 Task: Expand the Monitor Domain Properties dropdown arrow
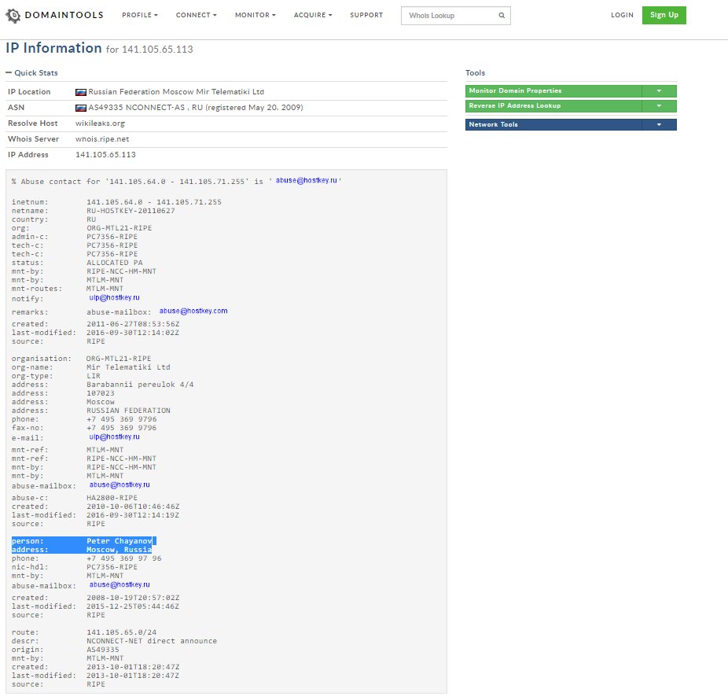(x=660, y=90)
